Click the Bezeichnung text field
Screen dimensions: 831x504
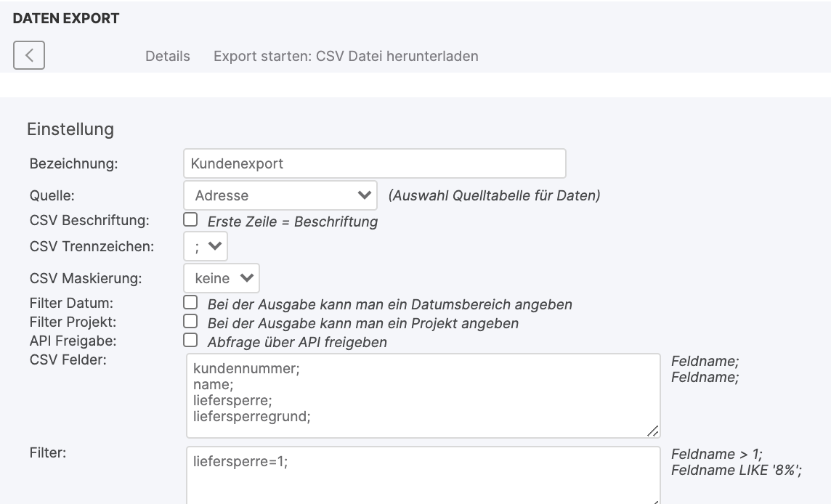coord(374,163)
